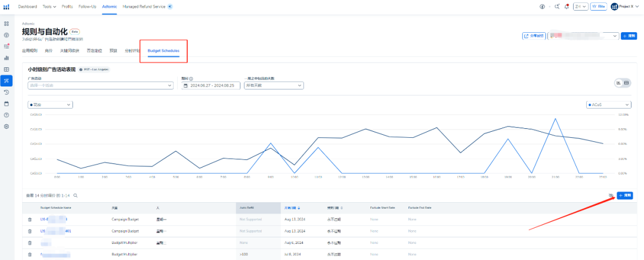Open the notifications bell icon
Image resolution: width=644 pixels, height=260 pixels.
click(x=567, y=7)
